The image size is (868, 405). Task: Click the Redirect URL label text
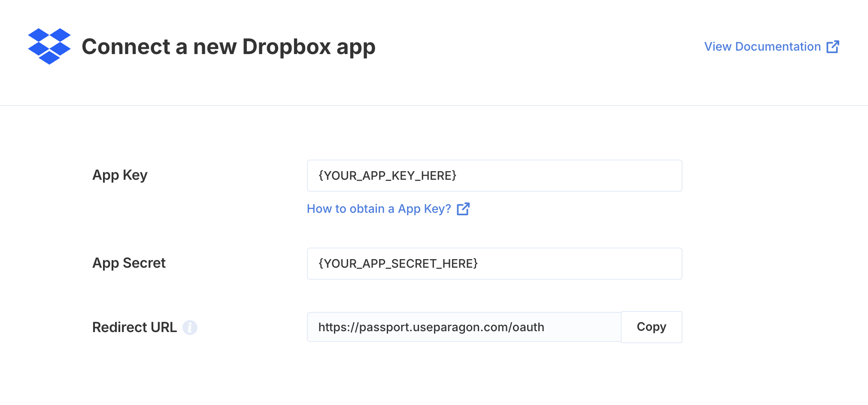(x=134, y=327)
